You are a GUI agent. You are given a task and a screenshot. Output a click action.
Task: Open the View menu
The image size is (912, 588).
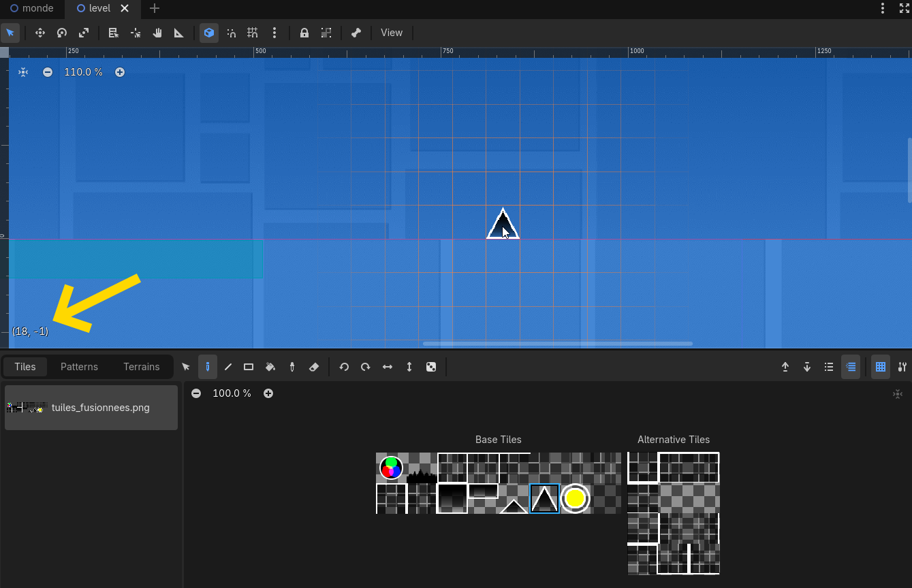point(392,33)
